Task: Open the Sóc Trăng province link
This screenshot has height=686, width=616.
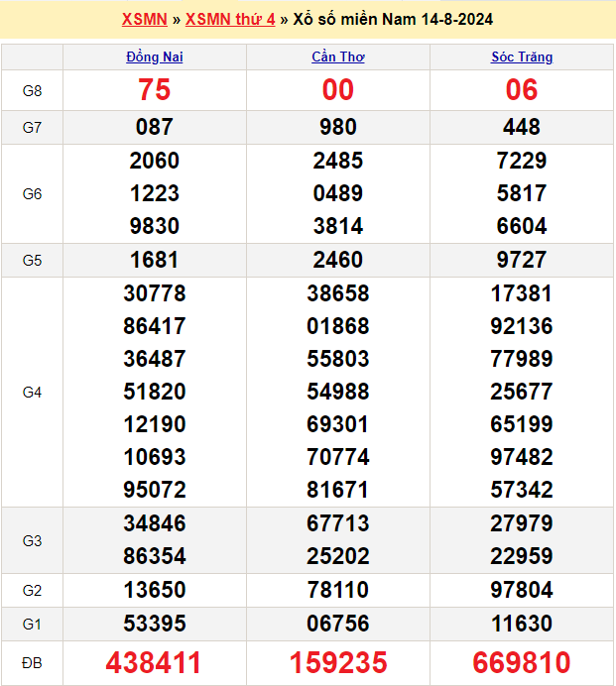Action: pos(522,57)
